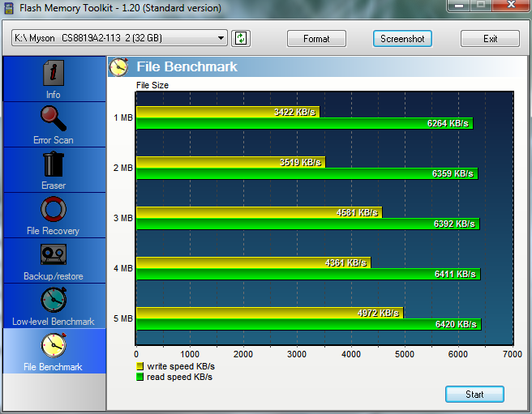
Task: Click the '7000' axis value
Action: (513, 354)
